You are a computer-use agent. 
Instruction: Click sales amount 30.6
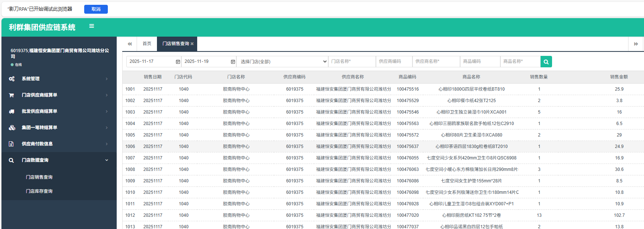click(x=619, y=169)
